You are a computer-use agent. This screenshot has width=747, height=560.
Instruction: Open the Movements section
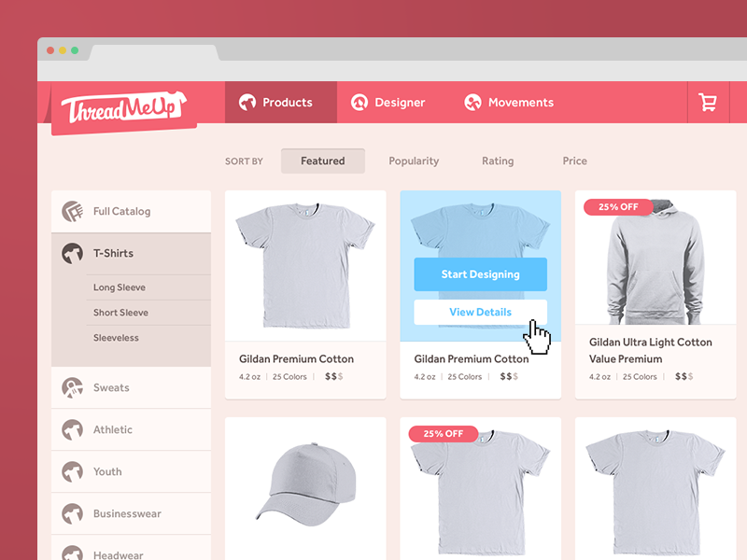click(x=509, y=103)
